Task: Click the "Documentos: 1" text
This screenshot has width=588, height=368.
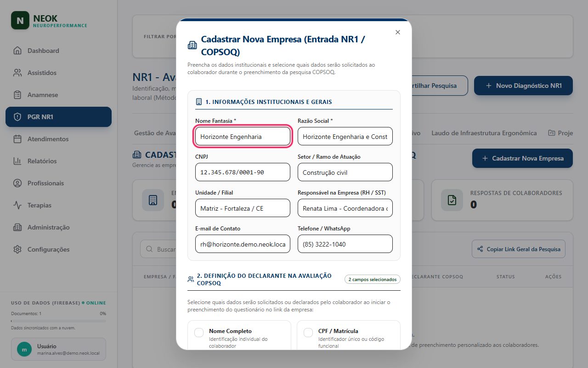Action: pyautogui.click(x=26, y=313)
